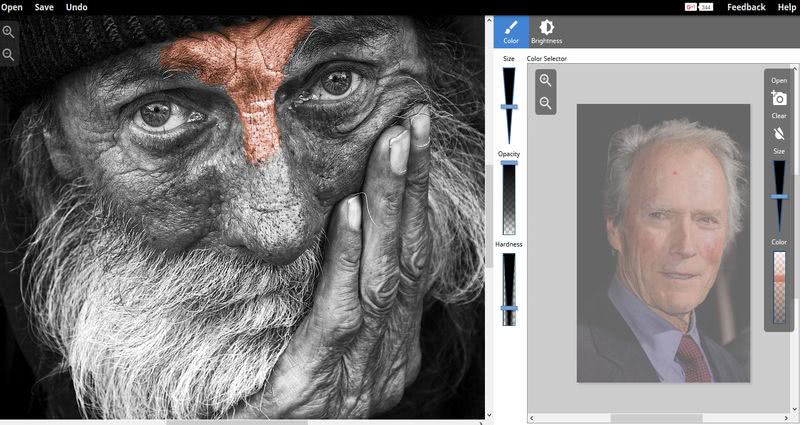Click Undo in the top menu
Screen dimensions: 800x425
click(77, 7)
